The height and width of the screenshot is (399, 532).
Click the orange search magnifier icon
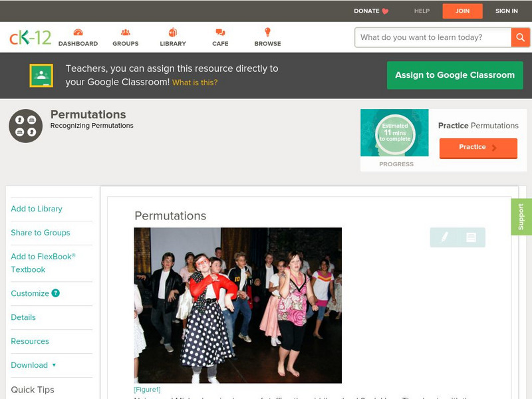click(x=520, y=37)
